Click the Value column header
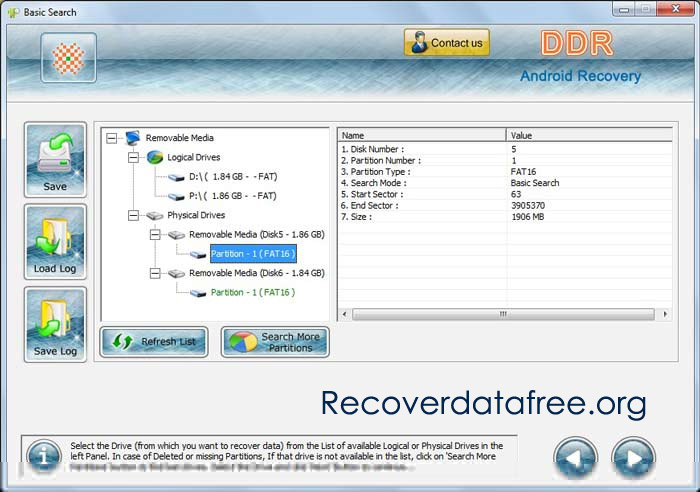The height and width of the screenshot is (492, 700). 589,135
